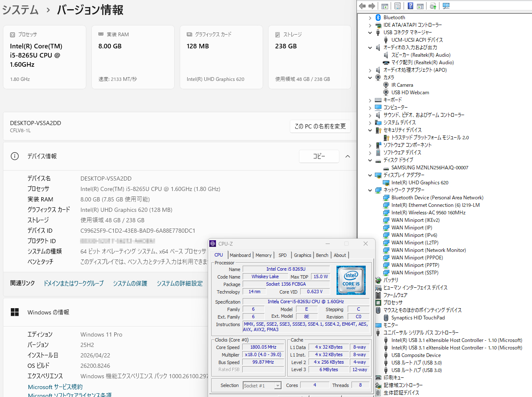Click the Back arrow in Device Manager toolbar
532x397 pixels.
[362, 6]
